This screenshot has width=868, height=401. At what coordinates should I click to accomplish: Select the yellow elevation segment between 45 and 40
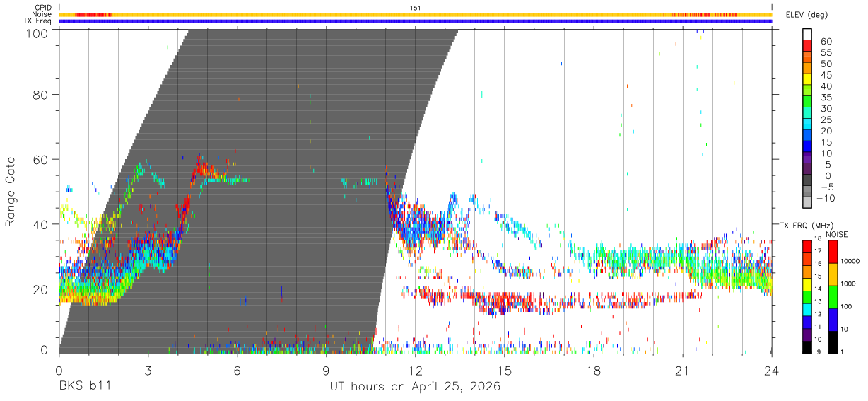[x=808, y=79]
